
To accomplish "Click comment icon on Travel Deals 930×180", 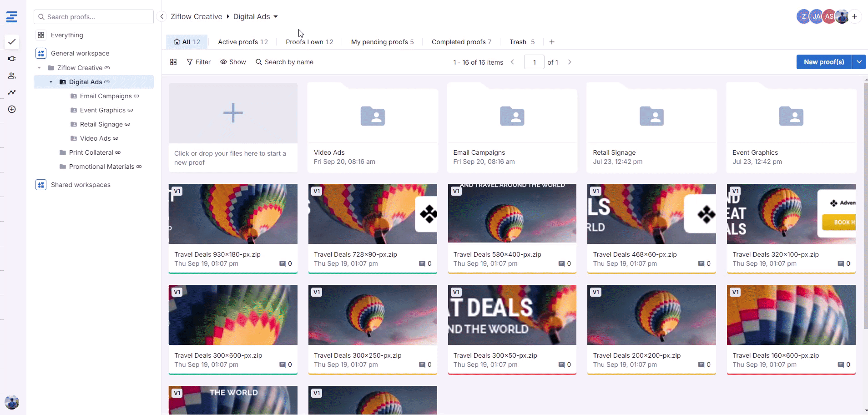I will (283, 263).
